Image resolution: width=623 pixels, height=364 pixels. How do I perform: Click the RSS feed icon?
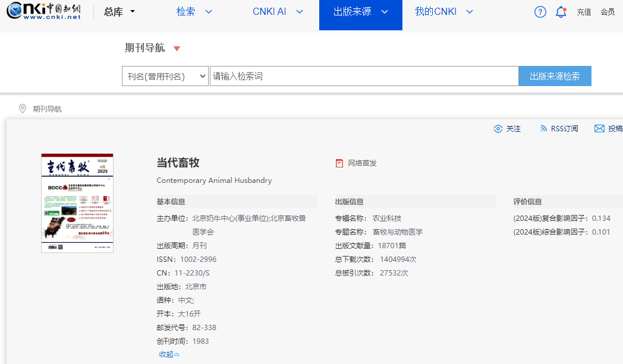pyautogui.click(x=543, y=129)
